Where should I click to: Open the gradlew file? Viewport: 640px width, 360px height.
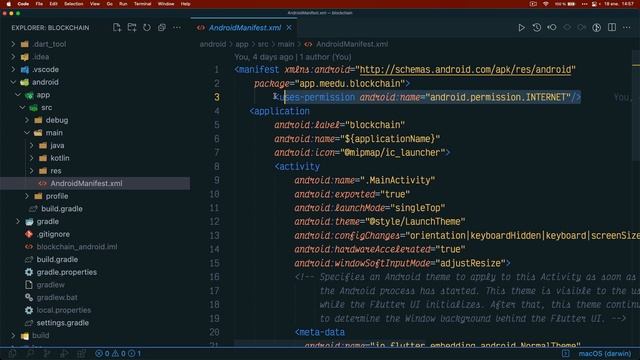(51, 284)
